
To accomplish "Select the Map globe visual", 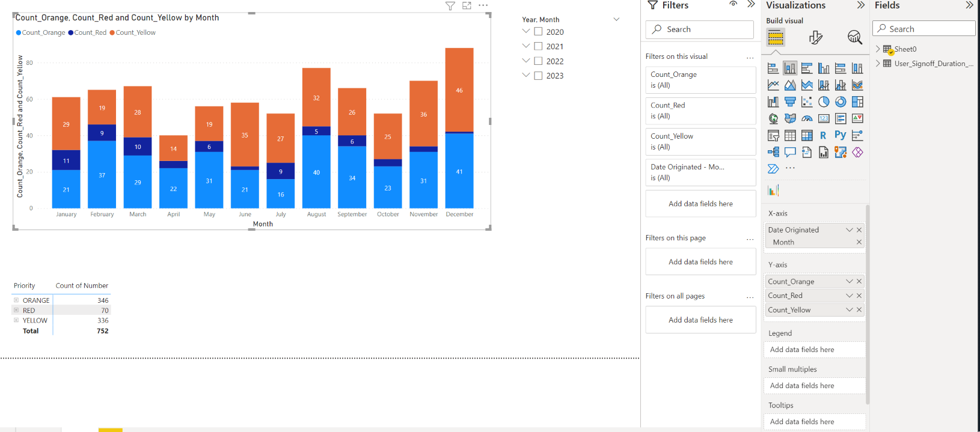I will (773, 118).
